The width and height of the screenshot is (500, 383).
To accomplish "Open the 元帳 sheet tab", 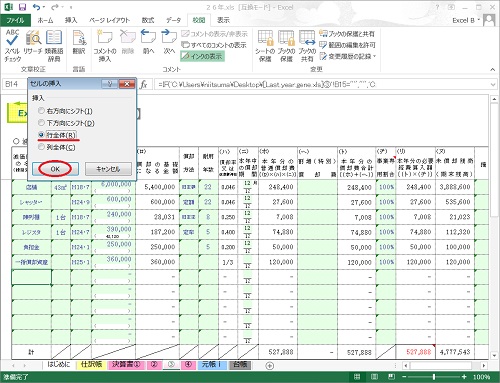I will pyautogui.click(x=212, y=365).
